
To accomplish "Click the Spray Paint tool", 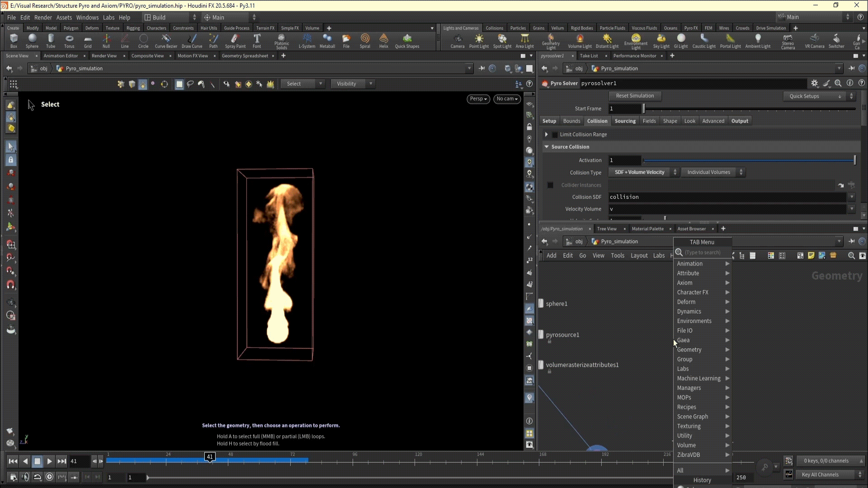I will 235,41.
